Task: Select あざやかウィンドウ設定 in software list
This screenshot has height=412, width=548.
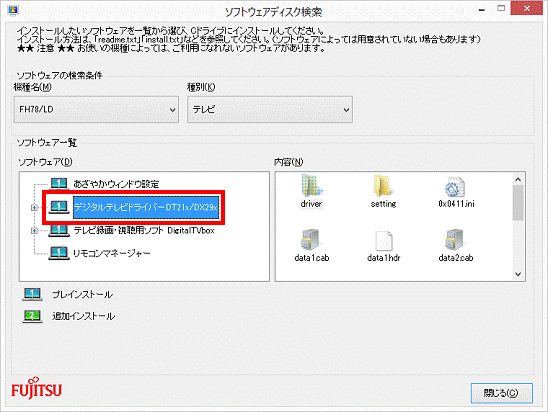Action: click(116, 184)
